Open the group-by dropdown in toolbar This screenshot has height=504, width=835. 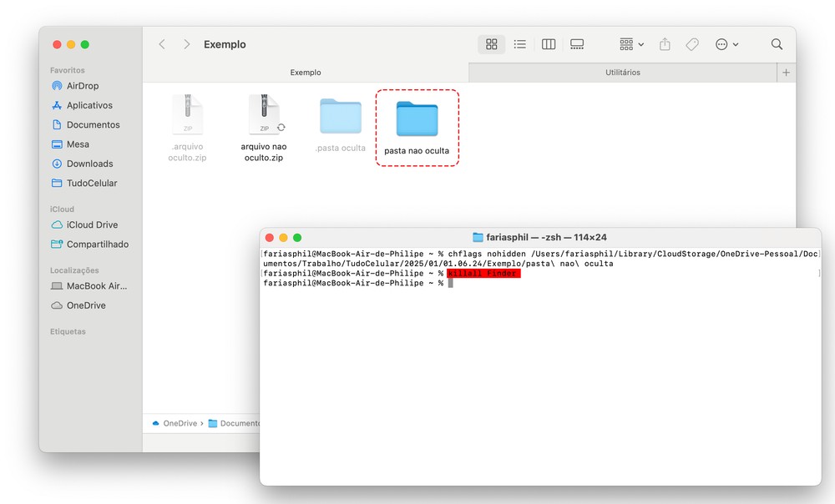click(x=631, y=44)
